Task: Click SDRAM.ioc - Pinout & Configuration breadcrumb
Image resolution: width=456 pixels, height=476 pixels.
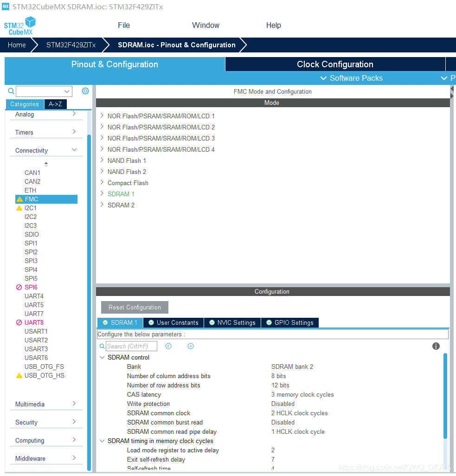Action: pos(177,45)
